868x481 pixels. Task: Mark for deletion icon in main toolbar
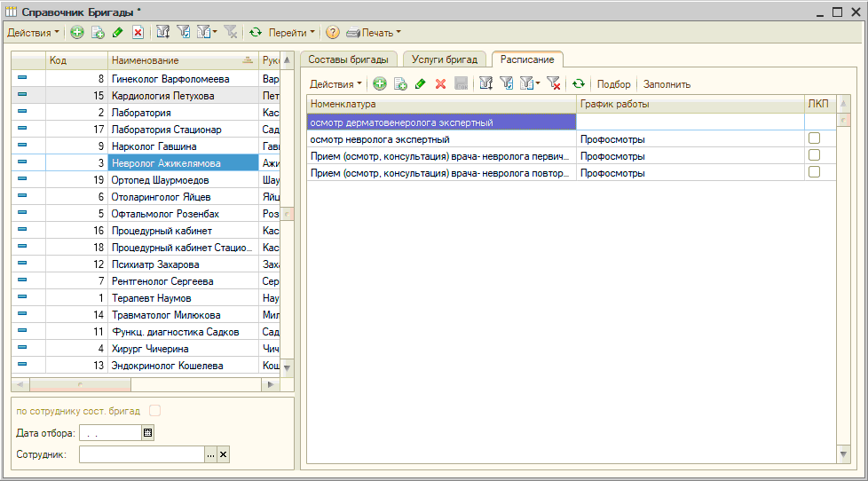(138, 33)
